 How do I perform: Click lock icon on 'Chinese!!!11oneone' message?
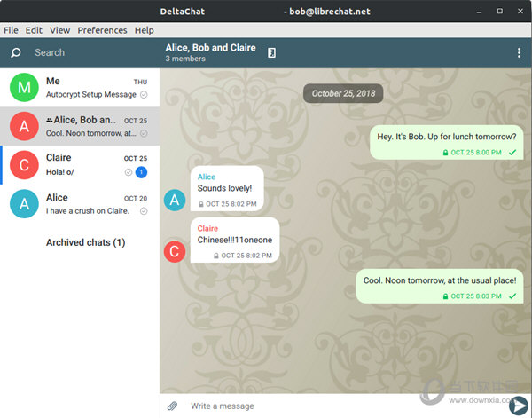[216, 256]
